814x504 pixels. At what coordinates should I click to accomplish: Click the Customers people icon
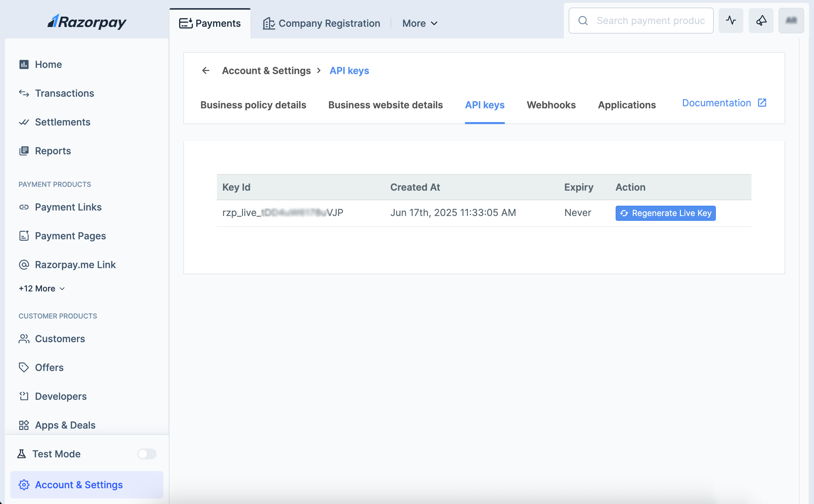coord(24,339)
